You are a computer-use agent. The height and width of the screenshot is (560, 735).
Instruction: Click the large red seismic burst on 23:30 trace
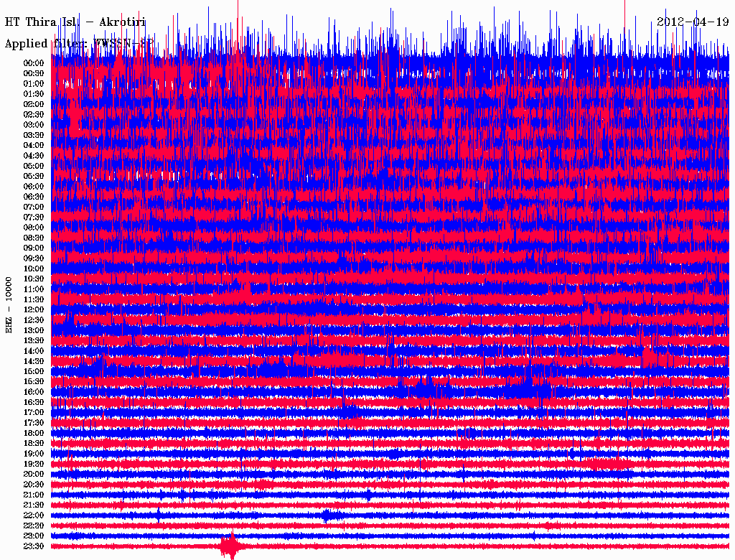pos(230,546)
